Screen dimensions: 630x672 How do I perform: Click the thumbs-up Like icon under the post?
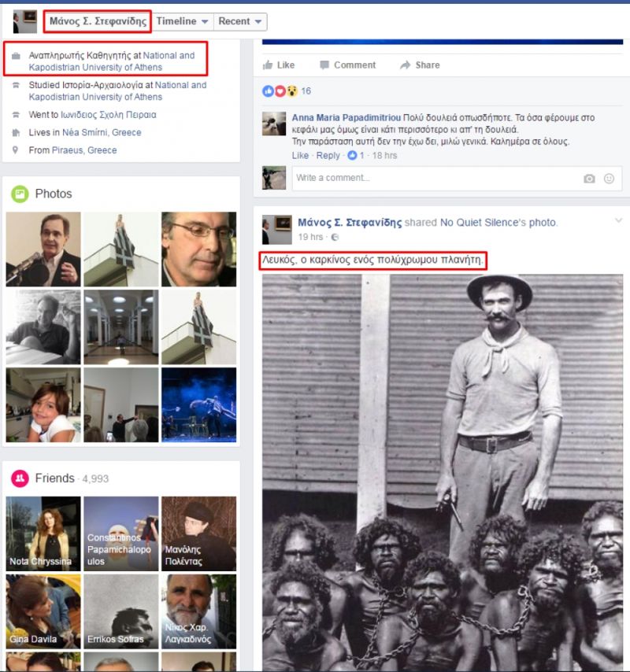(x=268, y=65)
